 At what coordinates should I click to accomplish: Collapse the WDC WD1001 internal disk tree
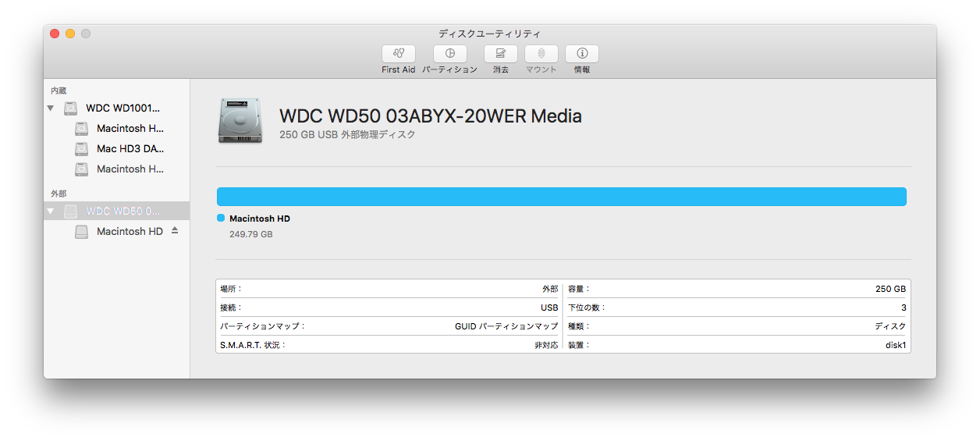click(x=51, y=108)
